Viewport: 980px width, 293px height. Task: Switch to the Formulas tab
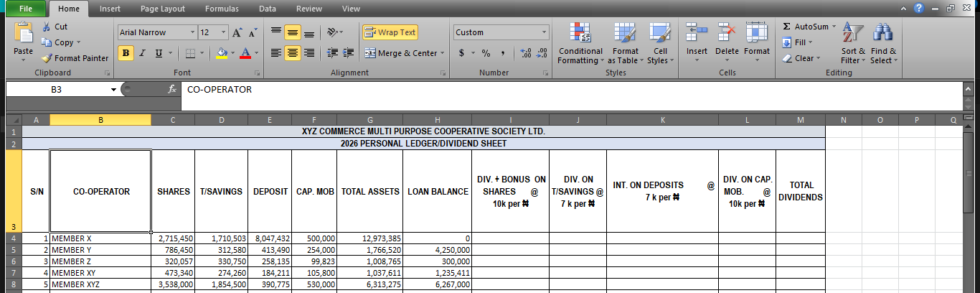222,9
